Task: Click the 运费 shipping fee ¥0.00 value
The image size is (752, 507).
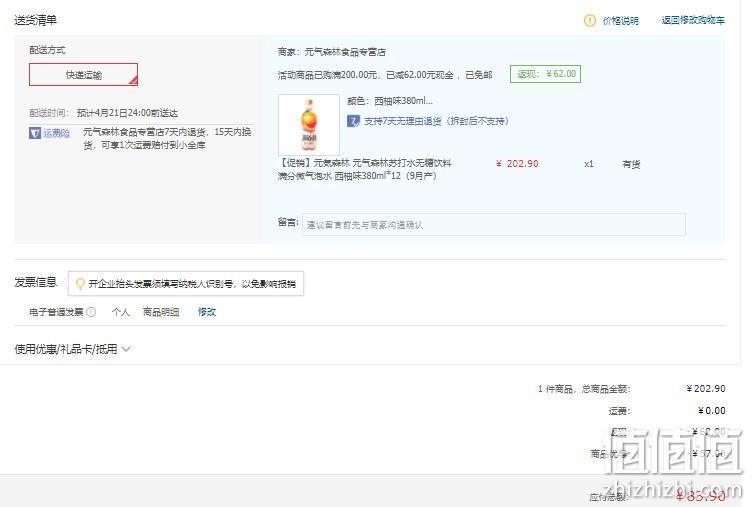Action: (712, 411)
